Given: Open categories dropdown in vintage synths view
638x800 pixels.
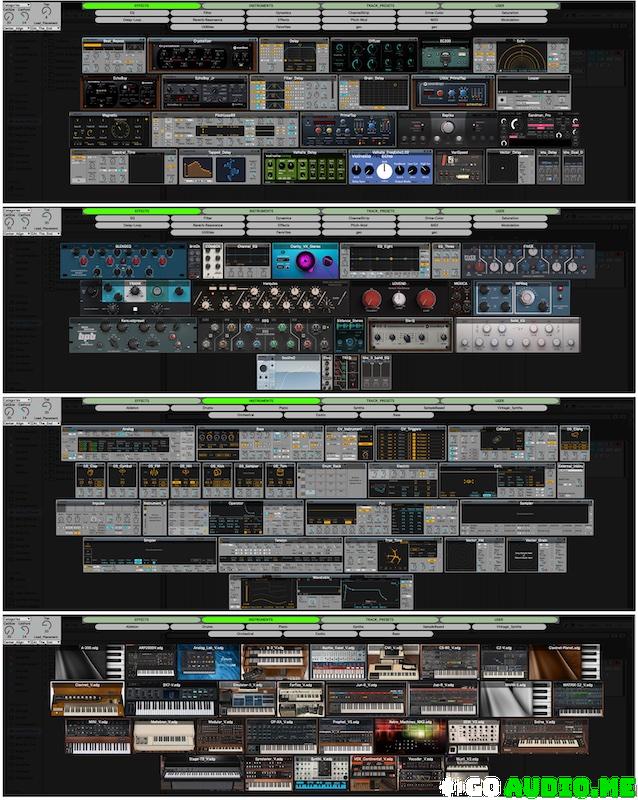Looking at the screenshot, I should click(17, 619).
